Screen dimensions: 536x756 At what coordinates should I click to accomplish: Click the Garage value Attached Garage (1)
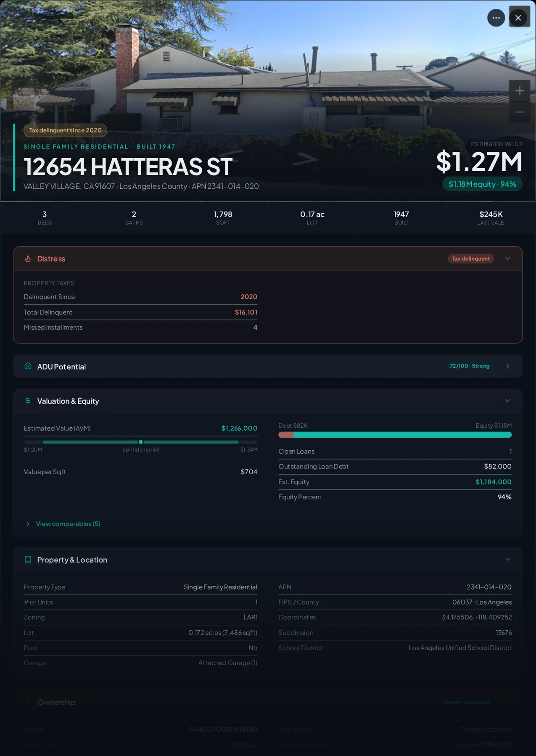click(x=228, y=663)
